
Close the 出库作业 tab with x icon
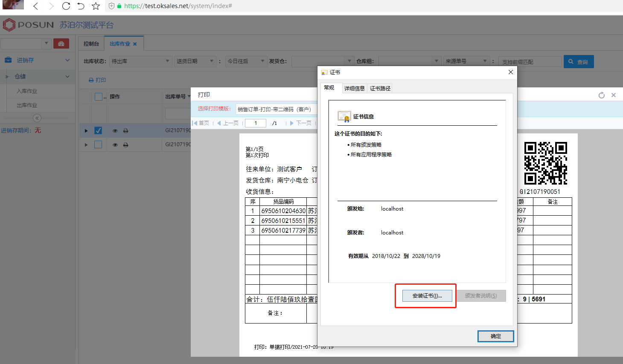click(x=135, y=44)
